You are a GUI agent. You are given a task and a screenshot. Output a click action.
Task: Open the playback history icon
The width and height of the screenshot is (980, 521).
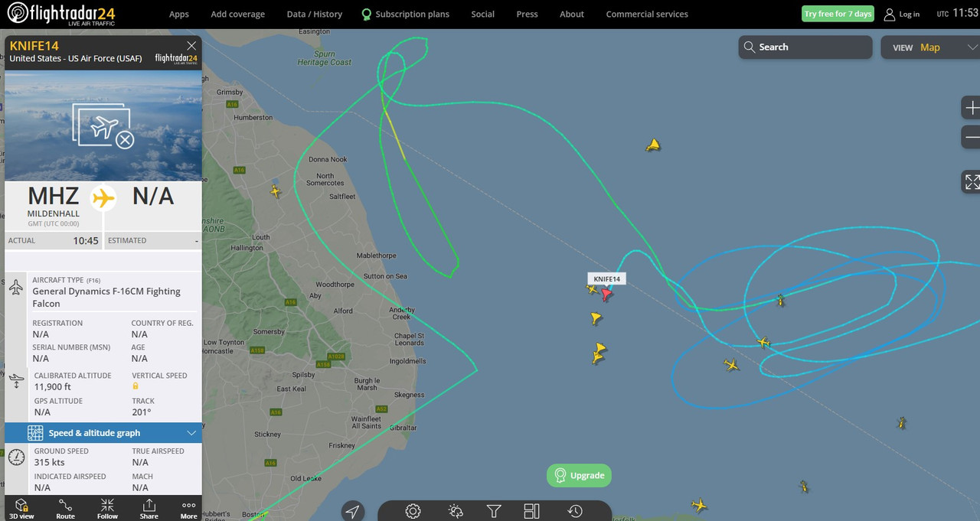[x=575, y=511]
